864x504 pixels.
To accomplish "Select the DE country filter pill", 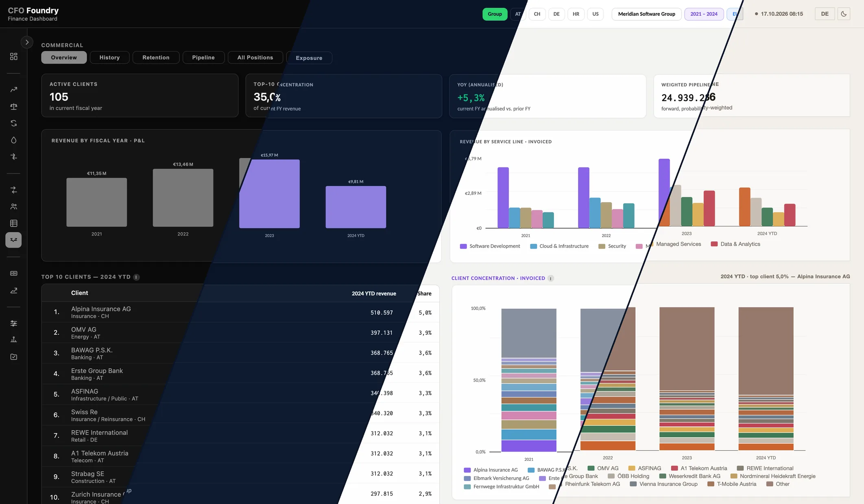I will pos(556,14).
